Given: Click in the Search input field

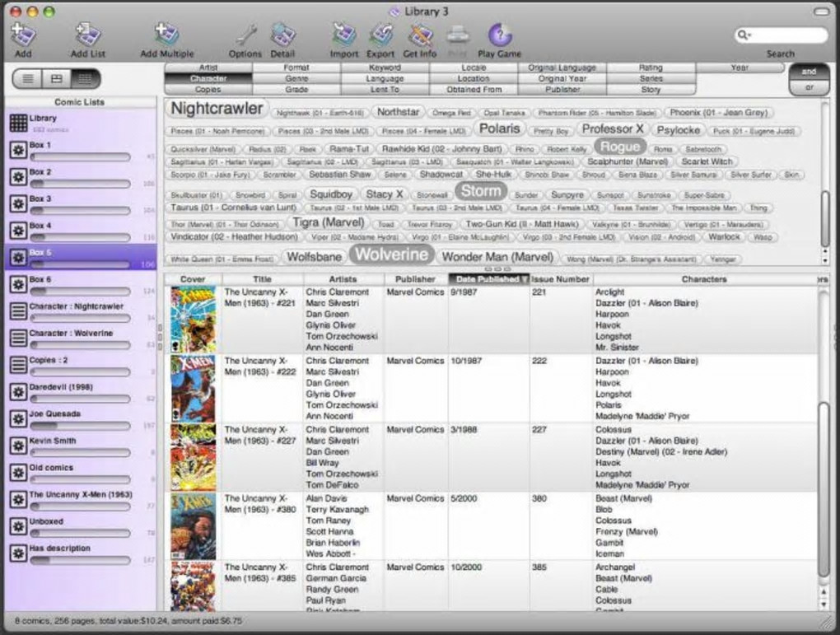Looking at the screenshot, I should point(787,35).
